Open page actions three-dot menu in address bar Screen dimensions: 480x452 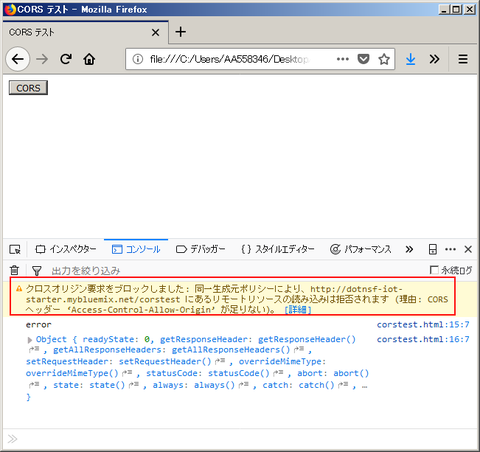point(343,59)
